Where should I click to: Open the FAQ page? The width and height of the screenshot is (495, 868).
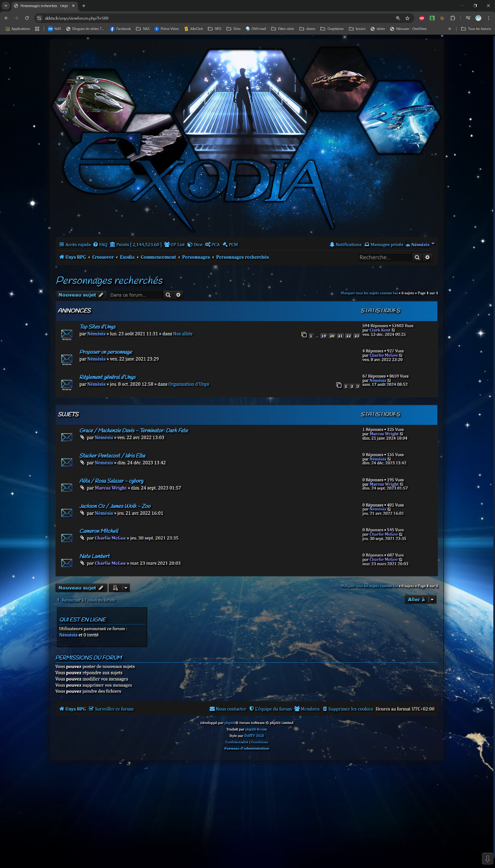point(100,245)
